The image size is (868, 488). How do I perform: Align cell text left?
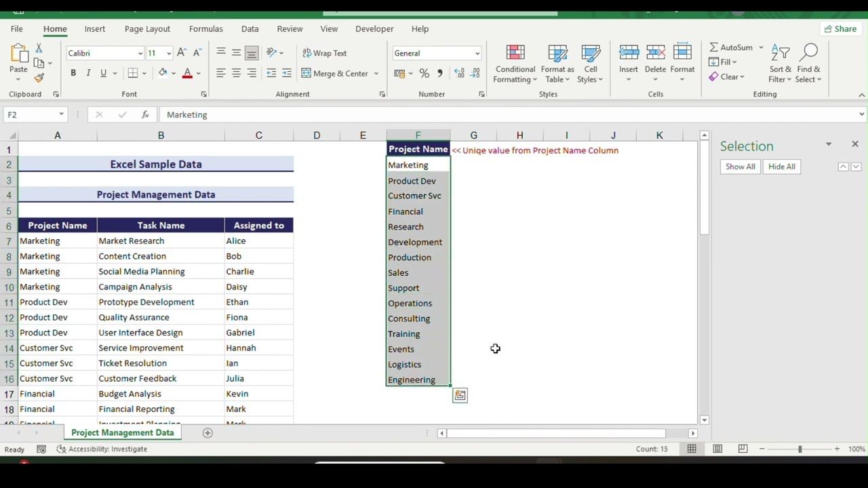click(220, 73)
